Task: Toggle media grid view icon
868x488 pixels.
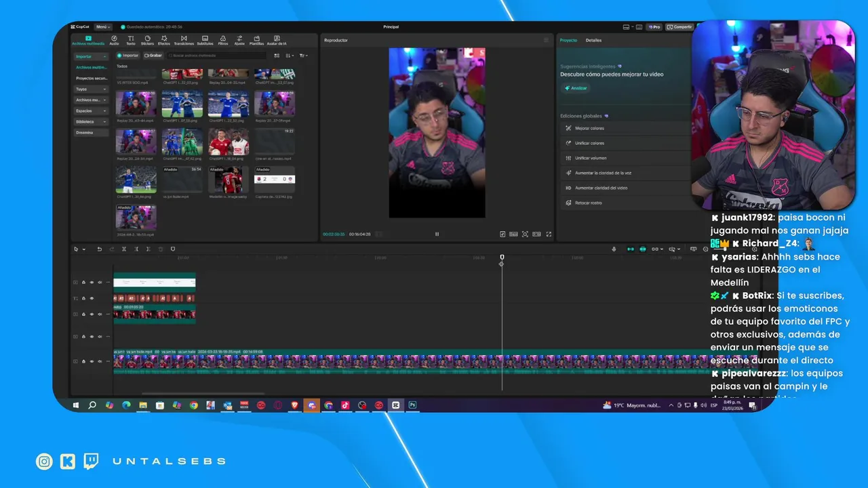Action: (x=277, y=56)
